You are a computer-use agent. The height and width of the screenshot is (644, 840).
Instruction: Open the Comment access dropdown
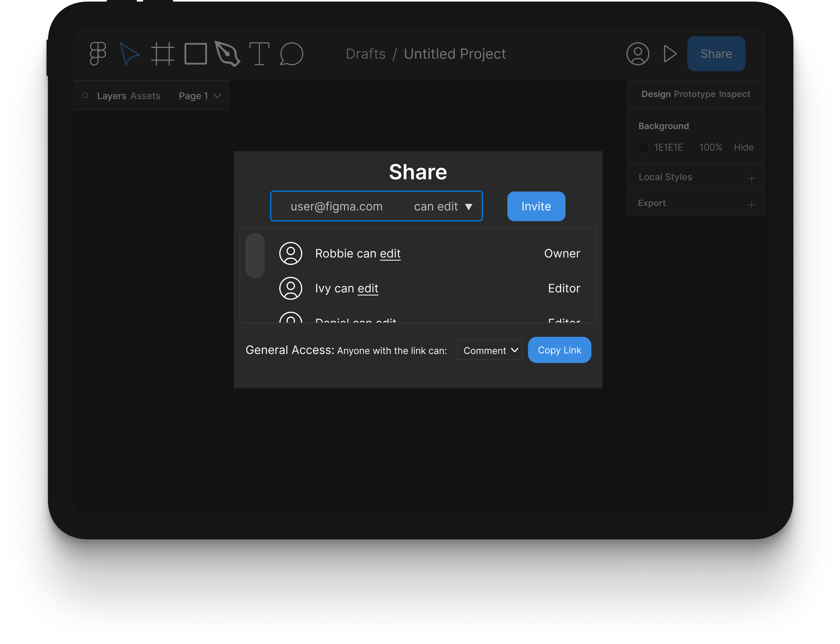coord(489,350)
